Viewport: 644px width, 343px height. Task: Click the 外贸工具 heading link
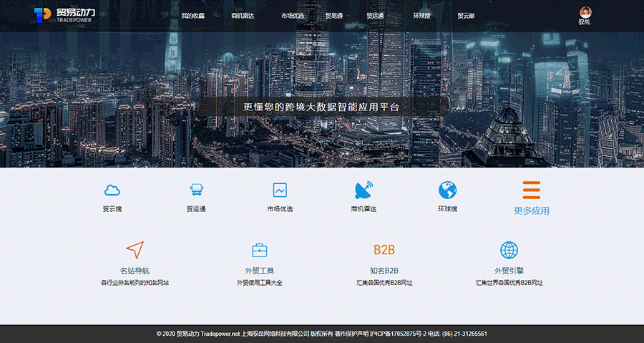tap(260, 271)
